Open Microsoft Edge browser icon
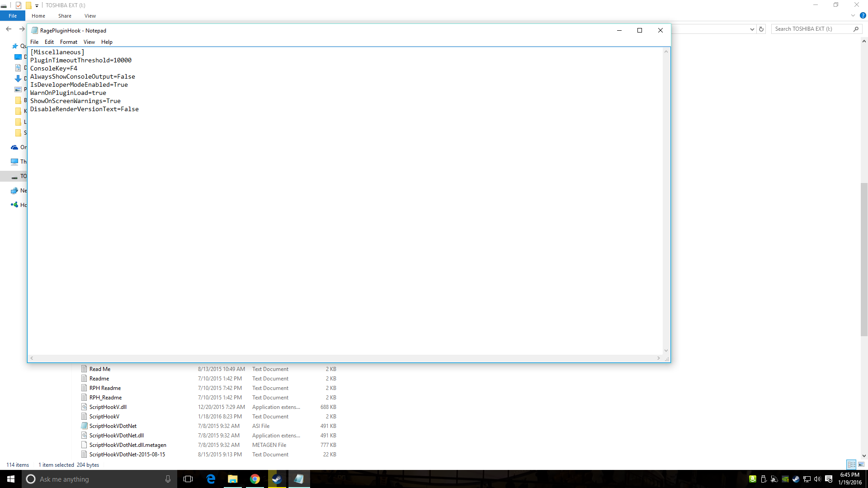The width and height of the screenshot is (868, 488). click(x=211, y=479)
